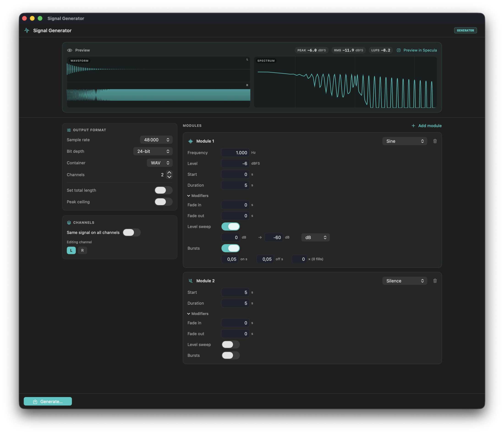
Task: Click the download icon on Generate button
Action: pos(35,401)
